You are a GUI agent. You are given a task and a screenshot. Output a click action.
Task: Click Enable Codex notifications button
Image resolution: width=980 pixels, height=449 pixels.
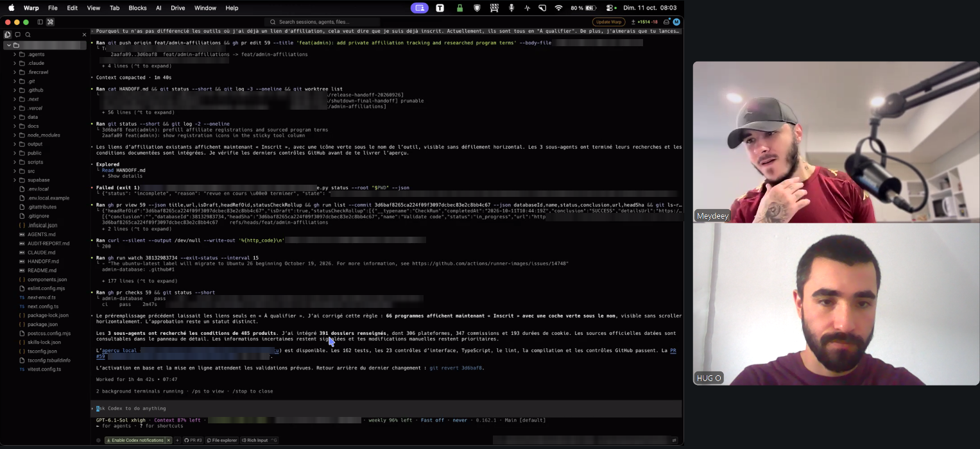(134, 441)
